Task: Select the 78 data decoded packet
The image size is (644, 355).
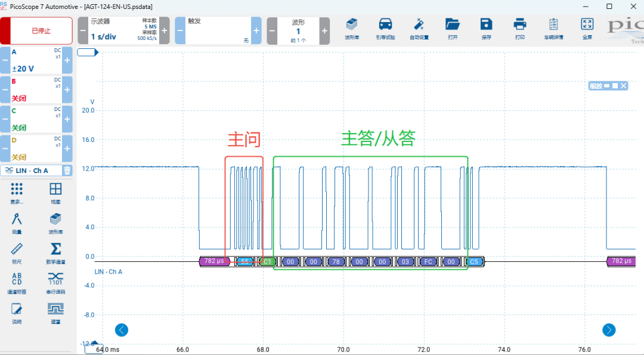Action: coord(336,261)
